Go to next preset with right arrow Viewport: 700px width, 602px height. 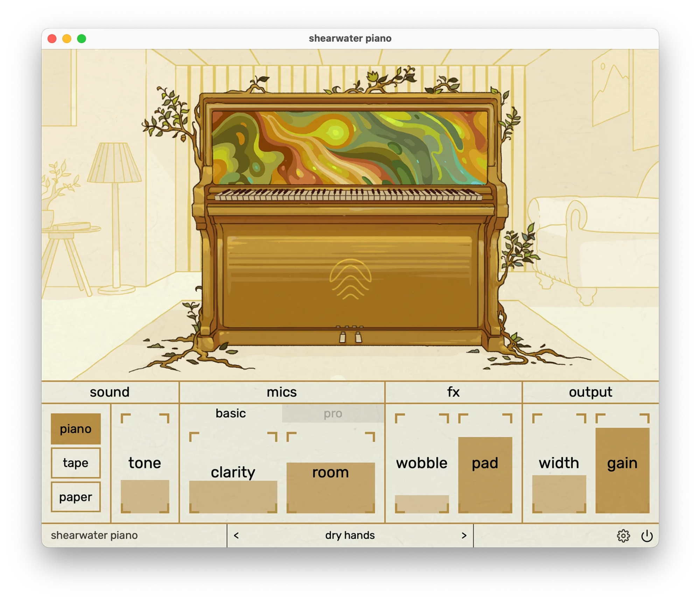click(464, 535)
